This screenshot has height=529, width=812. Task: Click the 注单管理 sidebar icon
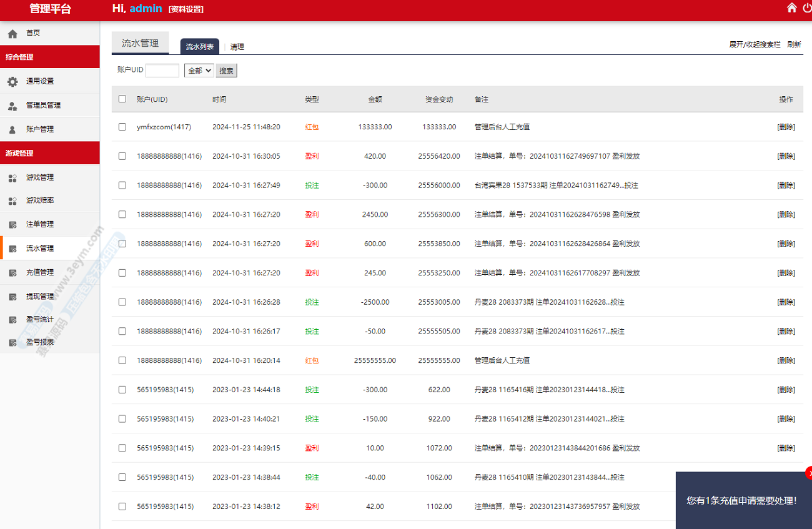point(12,225)
